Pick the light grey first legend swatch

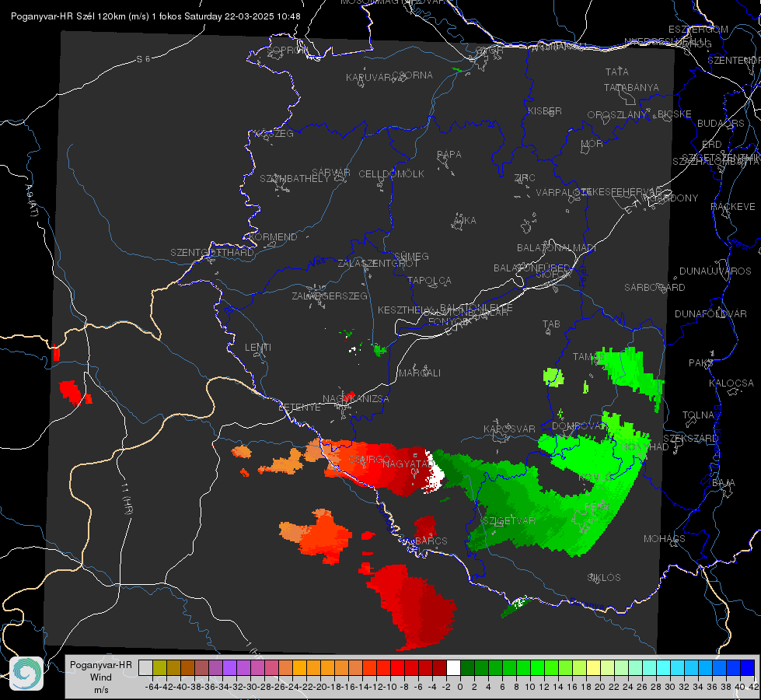pyautogui.click(x=145, y=667)
